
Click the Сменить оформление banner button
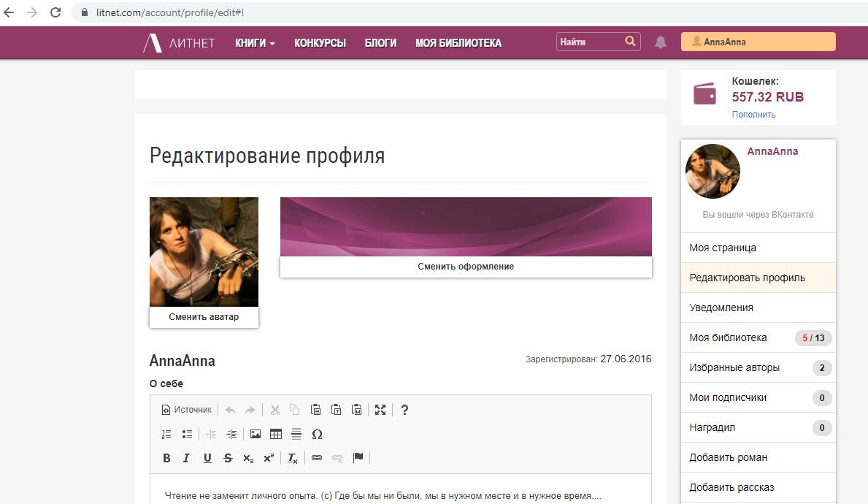click(x=466, y=267)
